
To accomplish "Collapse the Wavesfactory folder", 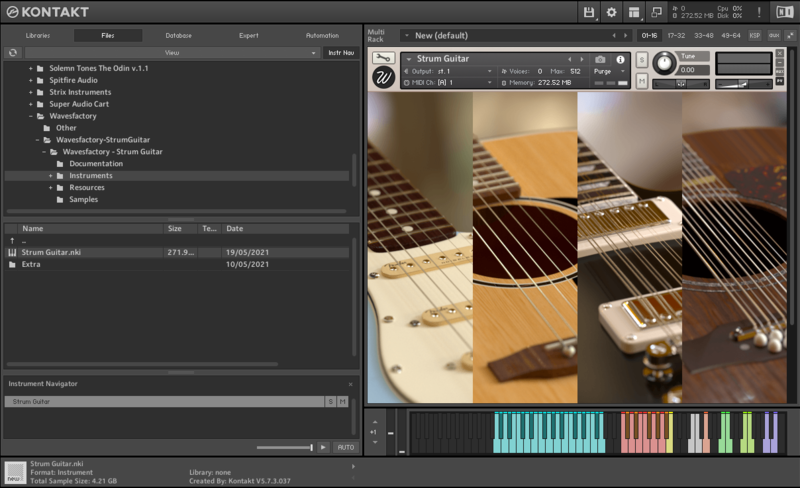I will 30,116.
